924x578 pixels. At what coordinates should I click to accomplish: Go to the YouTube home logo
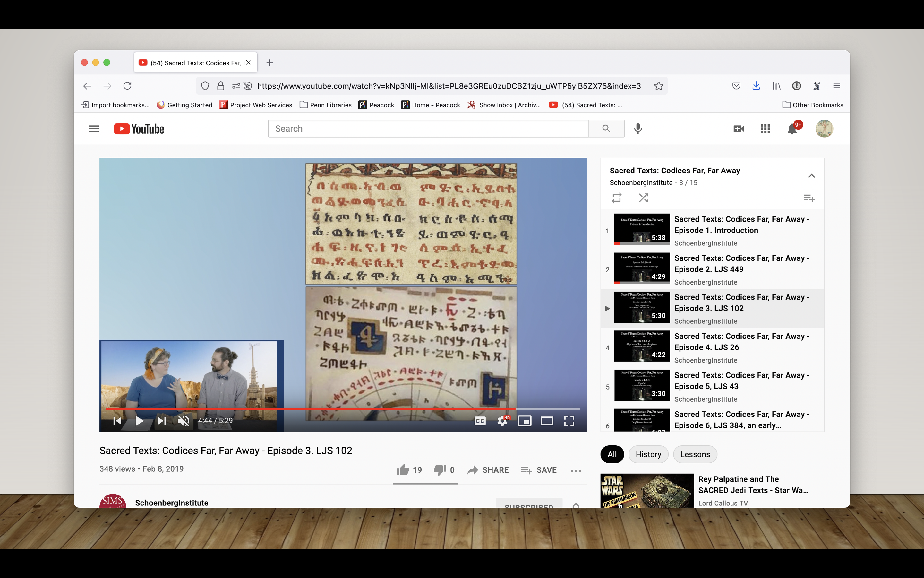point(139,129)
